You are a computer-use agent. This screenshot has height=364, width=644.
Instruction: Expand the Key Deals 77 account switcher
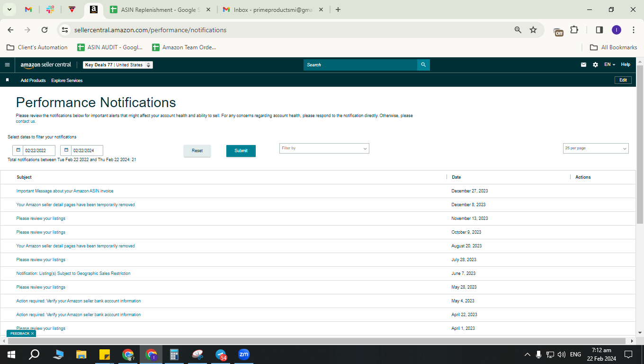tap(118, 65)
